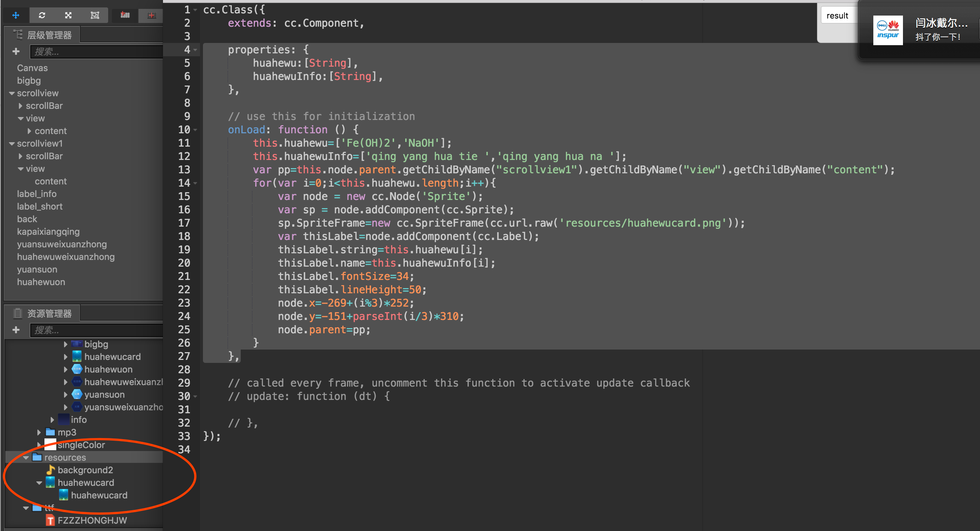Click the background2 audio asset icon
980x531 pixels.
click(50, 470)
